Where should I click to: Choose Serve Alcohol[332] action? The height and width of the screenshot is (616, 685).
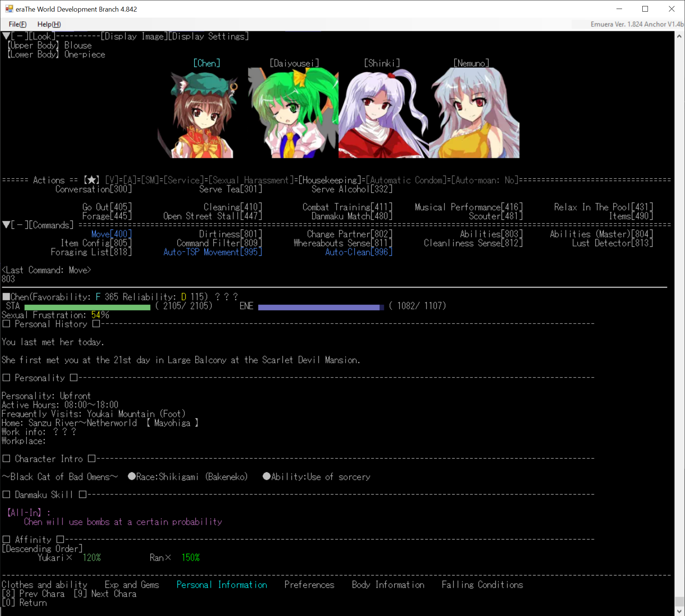tap(352, 189)
